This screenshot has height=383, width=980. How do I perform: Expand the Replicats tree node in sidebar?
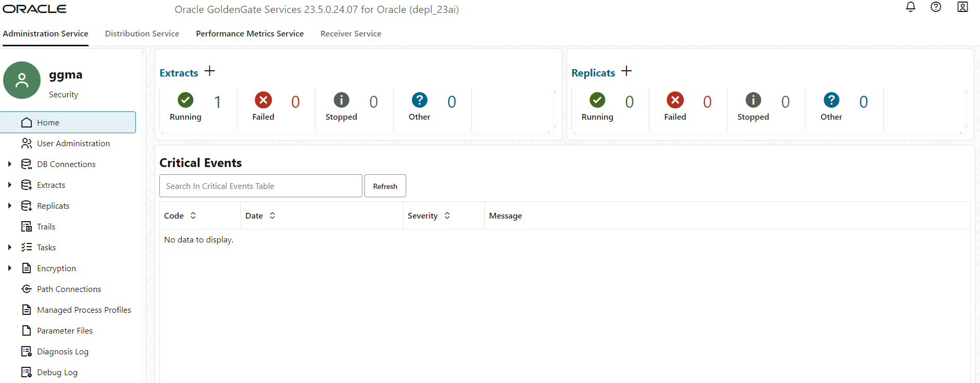[9, 206]
